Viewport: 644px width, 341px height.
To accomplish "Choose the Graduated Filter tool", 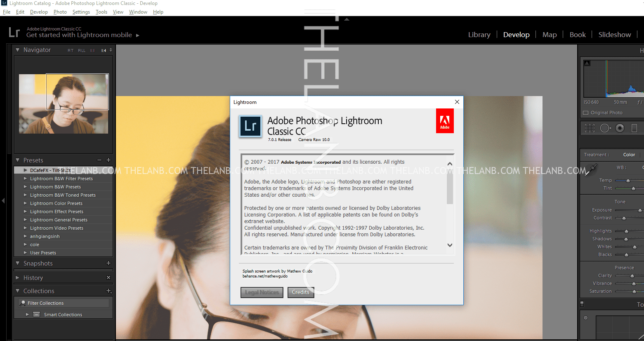I will pos(634,128).
